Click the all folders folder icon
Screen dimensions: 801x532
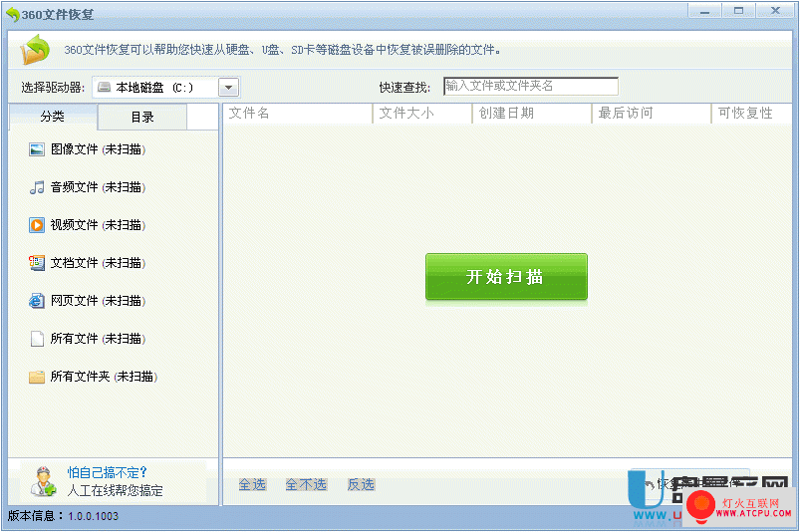click(37, 378)
